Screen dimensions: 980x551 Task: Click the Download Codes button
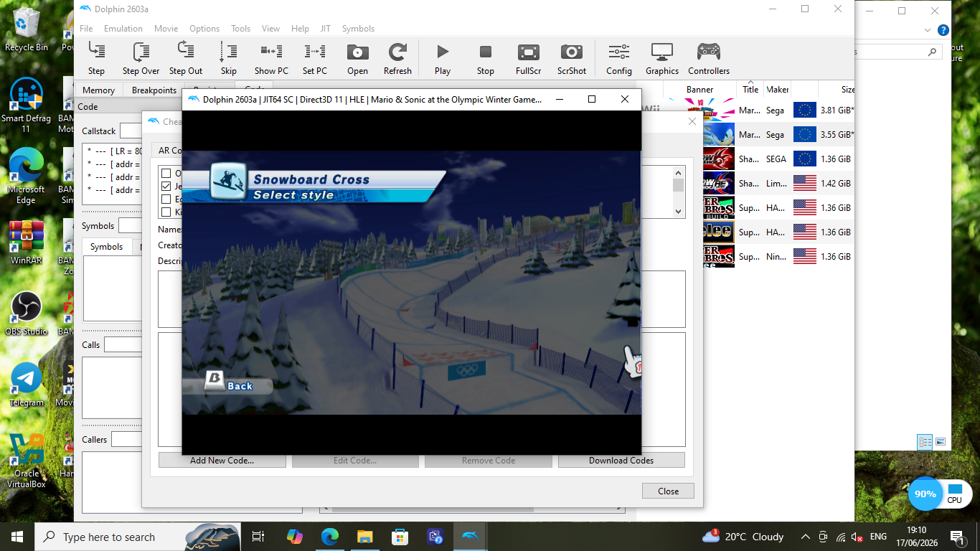coord(621,461)
